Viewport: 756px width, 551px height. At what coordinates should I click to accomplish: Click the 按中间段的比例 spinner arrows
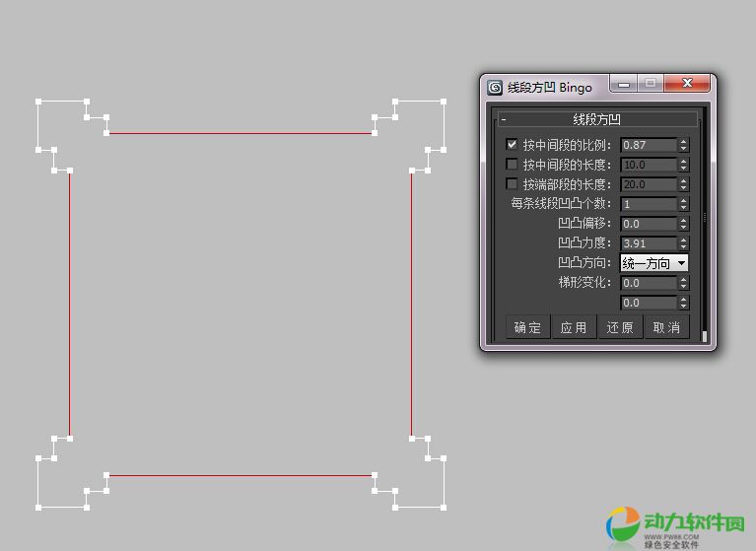684,145
